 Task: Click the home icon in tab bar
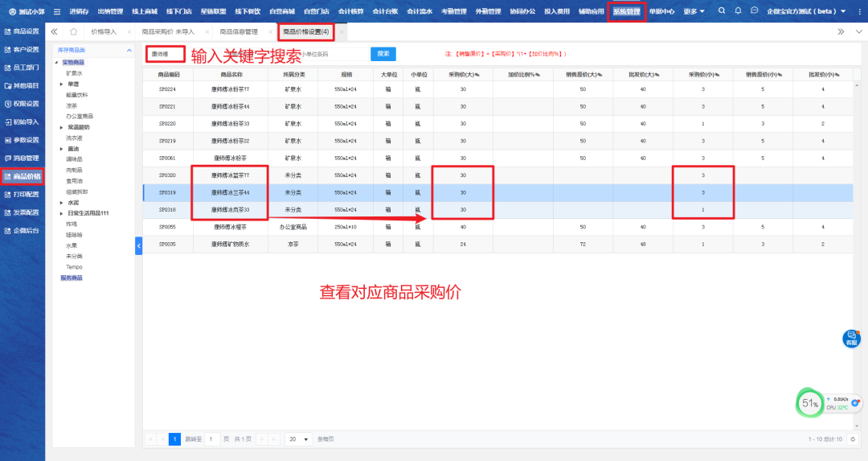tap(73, 31)
